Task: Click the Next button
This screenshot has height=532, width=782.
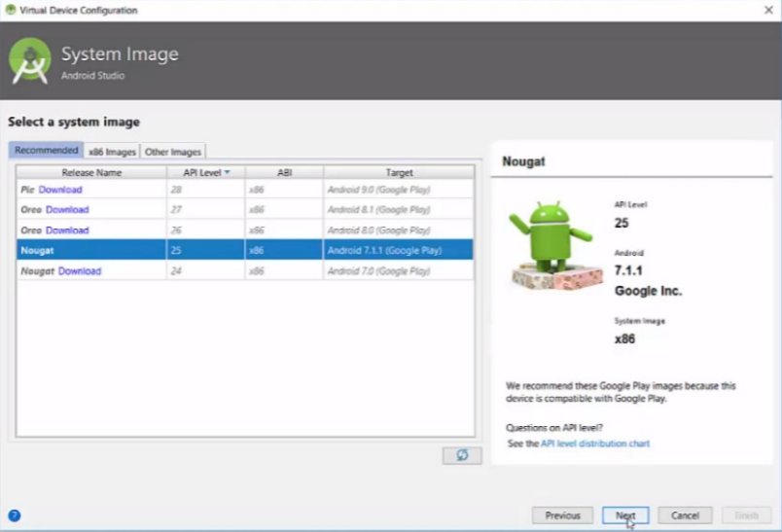Action: coord(625,515)
